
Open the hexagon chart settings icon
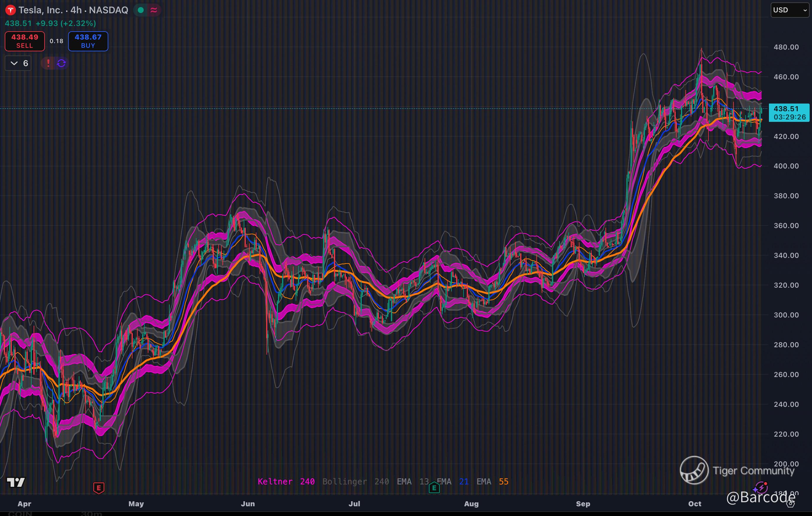pos(790,504)
